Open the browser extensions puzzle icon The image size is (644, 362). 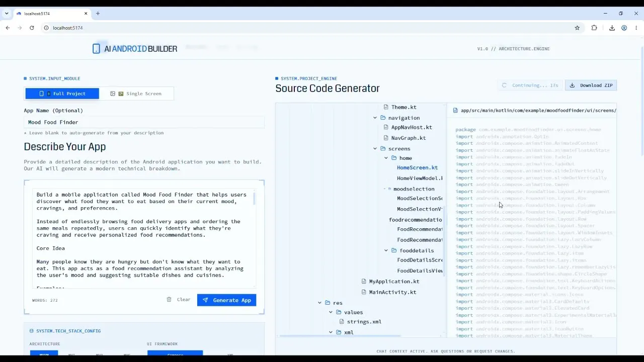tap(594, 28)
